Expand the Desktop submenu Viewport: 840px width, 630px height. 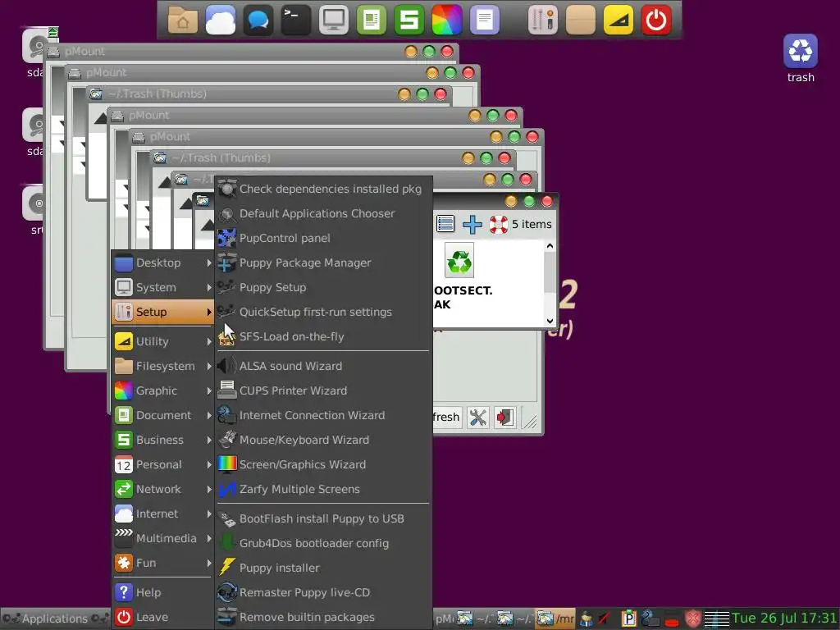pyautogui.click(x=163, y=262)
